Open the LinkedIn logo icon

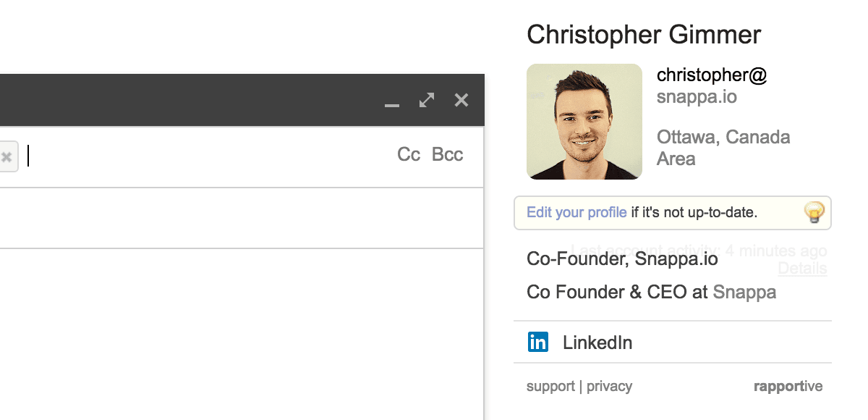coord(538,342)
